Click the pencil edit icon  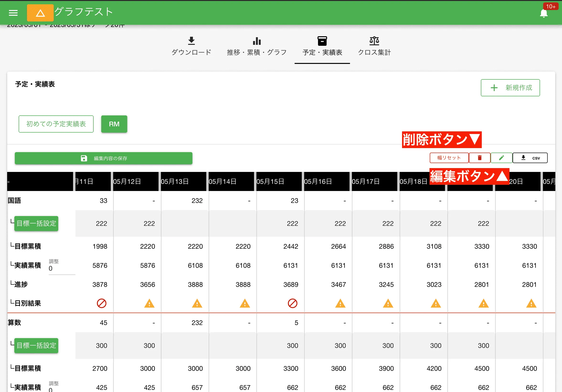tap(501, 158)
